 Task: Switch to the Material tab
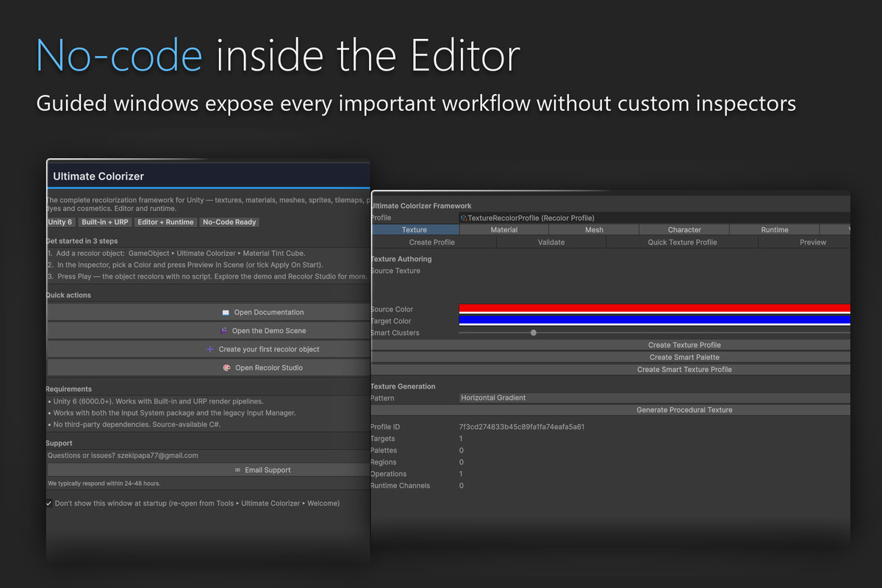(x=504, y=230)
